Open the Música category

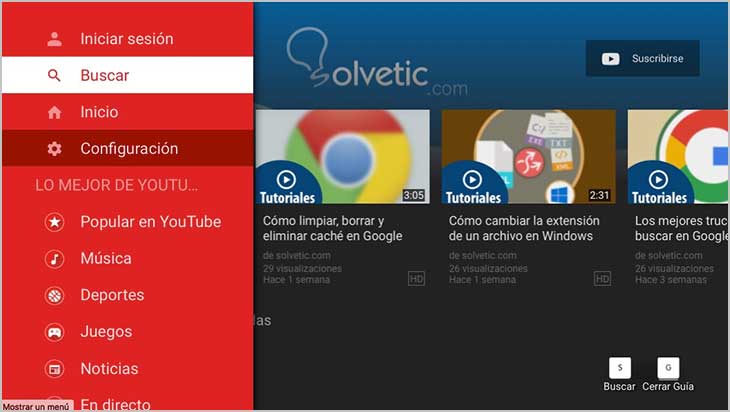[x=128, y=259]
